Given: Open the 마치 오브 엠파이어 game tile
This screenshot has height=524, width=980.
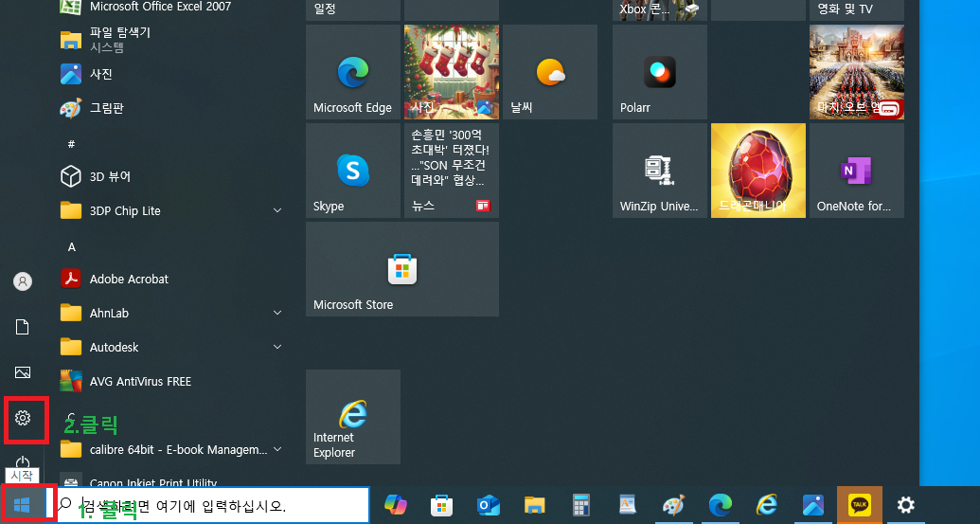Looking at the screenshot, I should (x=856, y=72).
